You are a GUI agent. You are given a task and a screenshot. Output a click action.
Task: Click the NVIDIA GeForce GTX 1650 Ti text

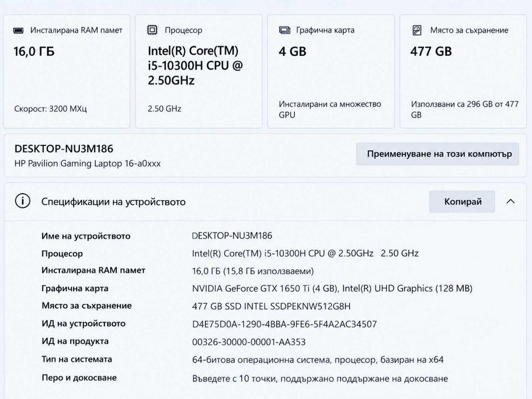[x=251, y=288]
